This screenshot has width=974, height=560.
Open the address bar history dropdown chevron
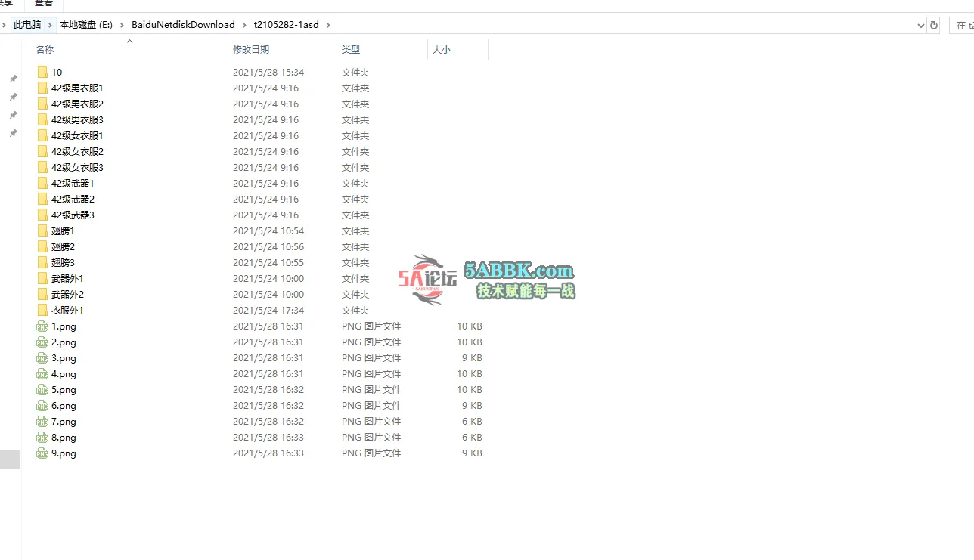(920, 25)
